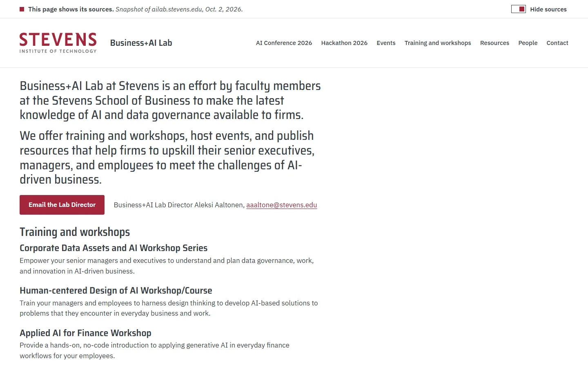Click the red square source indicator icon
Screen dimensions: 588x368
pos(22,9)
